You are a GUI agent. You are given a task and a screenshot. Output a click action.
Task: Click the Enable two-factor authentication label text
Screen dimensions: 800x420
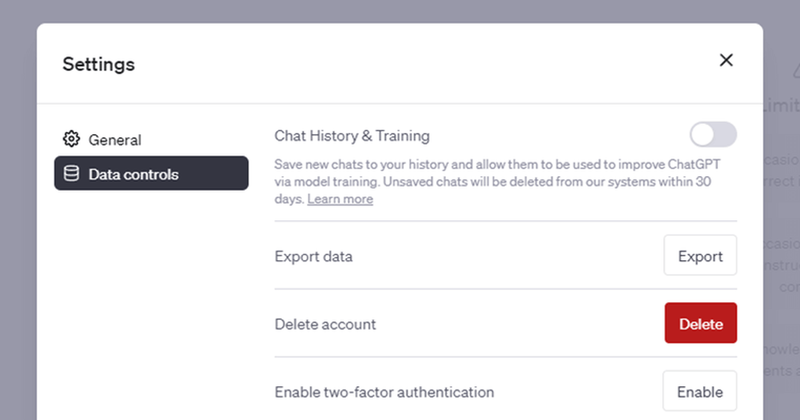coord(384,391)
